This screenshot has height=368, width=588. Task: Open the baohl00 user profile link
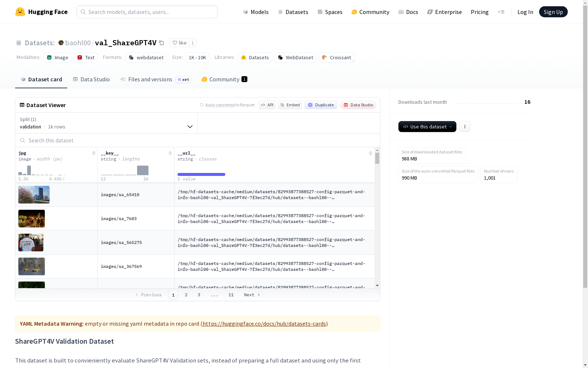pyautogui.click(x=78, y=43)
